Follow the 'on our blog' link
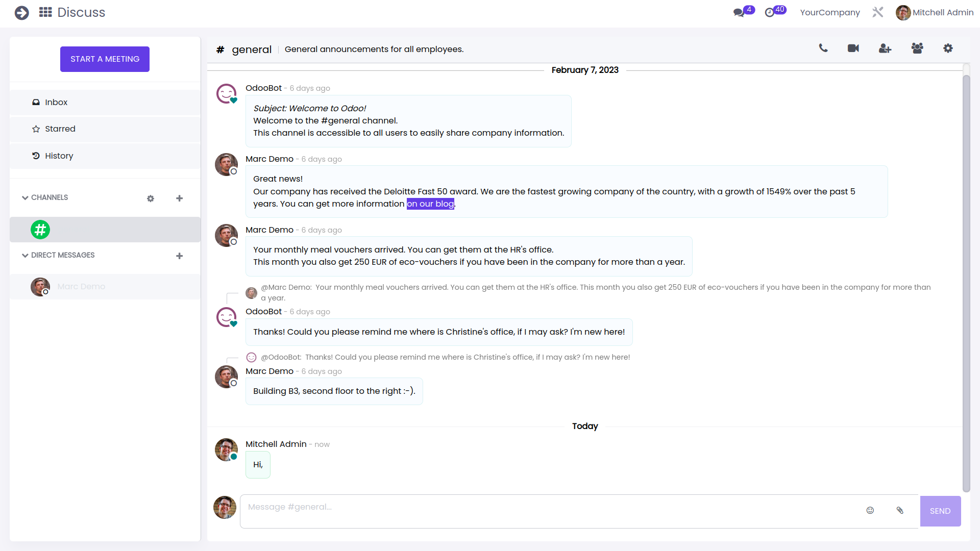980x551 pixels. click(430, 204)
